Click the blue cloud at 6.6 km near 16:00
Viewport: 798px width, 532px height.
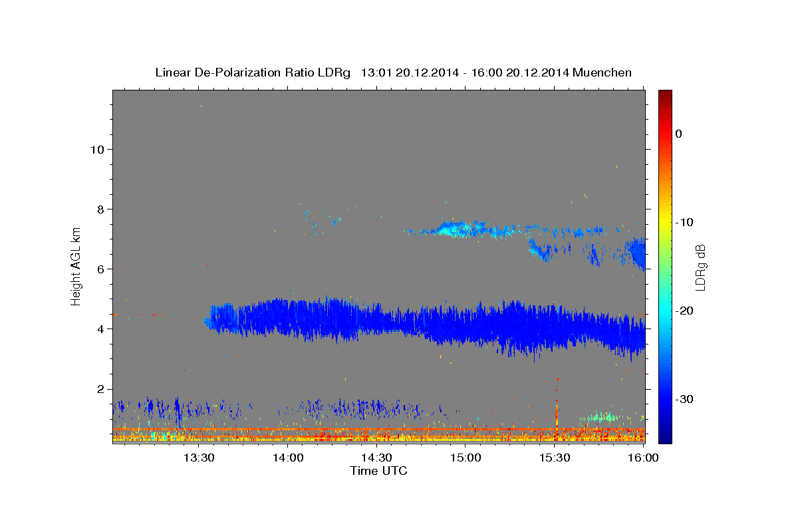coord(637,253)
